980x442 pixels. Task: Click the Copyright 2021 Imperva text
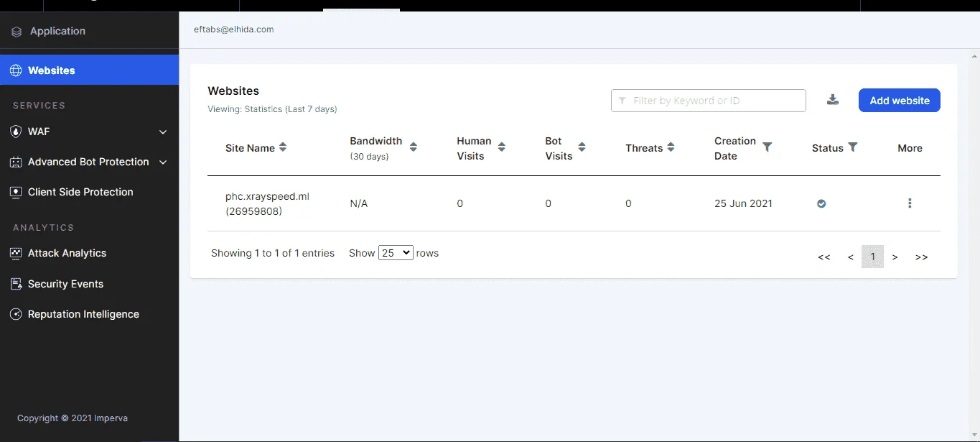tap(73, 418)
